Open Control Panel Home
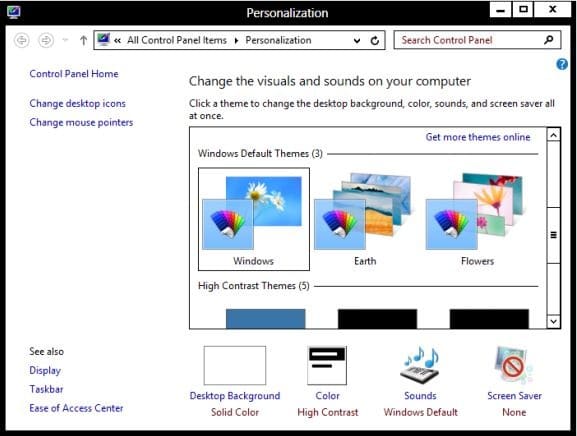577x436 pixels. (74, 74)
